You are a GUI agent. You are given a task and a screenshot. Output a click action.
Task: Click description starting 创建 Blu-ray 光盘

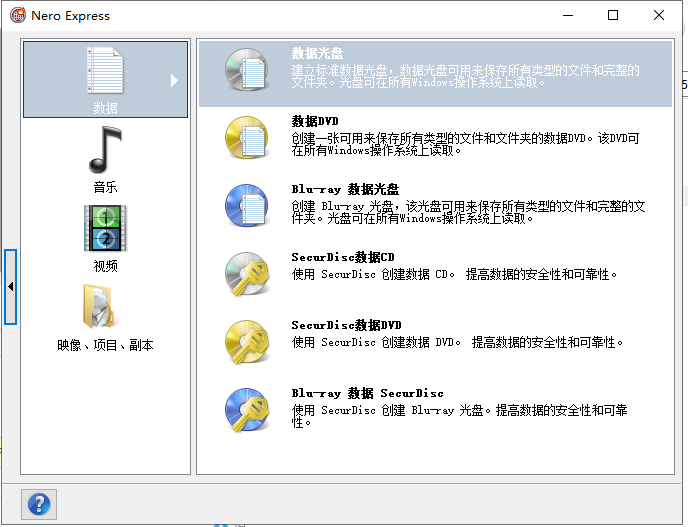[x=468, y=212]
